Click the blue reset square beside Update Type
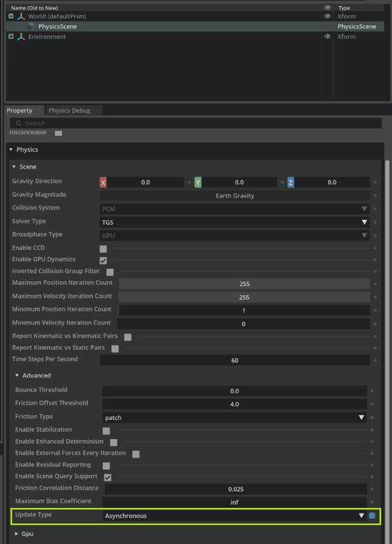 [x=373, y=515]
